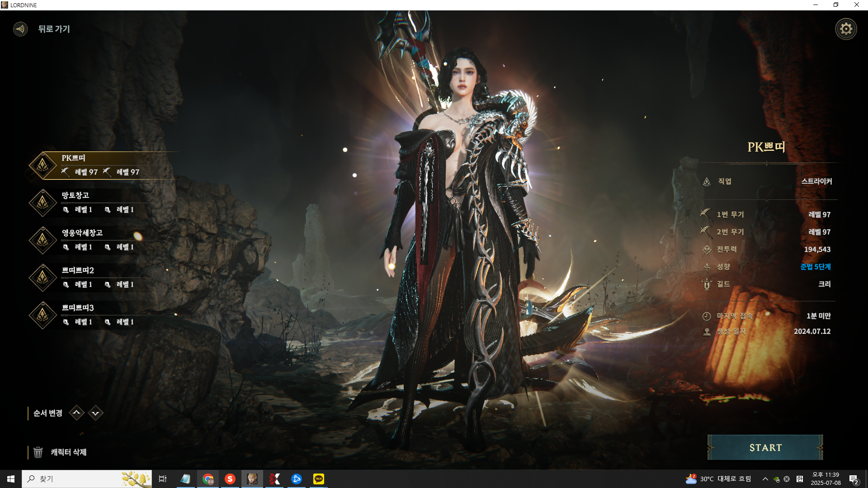
Task: Open the settings gear icon
Action: [x=846, y=29]
